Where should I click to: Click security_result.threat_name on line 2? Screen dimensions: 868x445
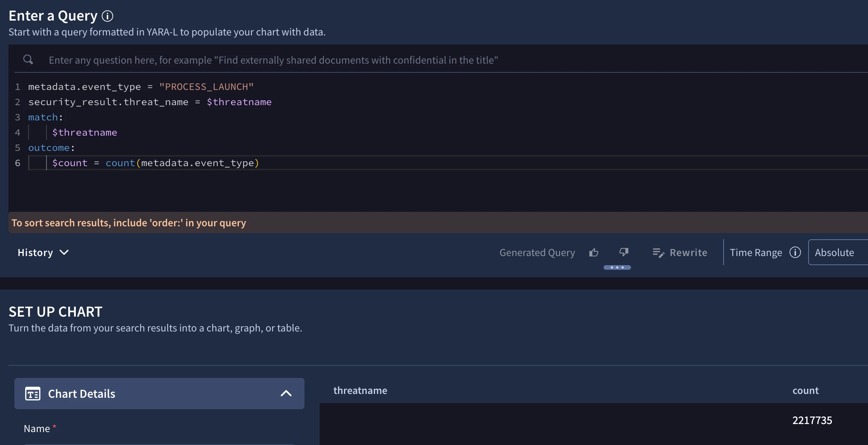108,102
